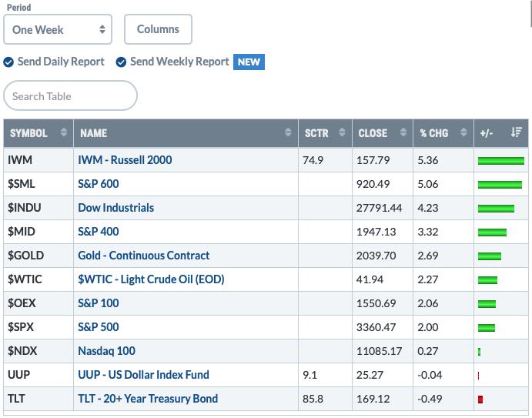The image size is (532, 418).
Task: Sort by CLOSE column arrows
Action: 403,132
